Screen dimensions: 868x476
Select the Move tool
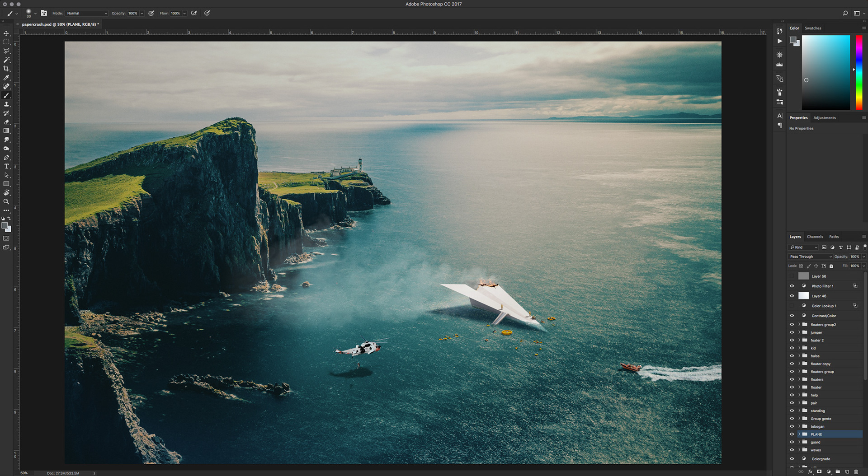6,33
